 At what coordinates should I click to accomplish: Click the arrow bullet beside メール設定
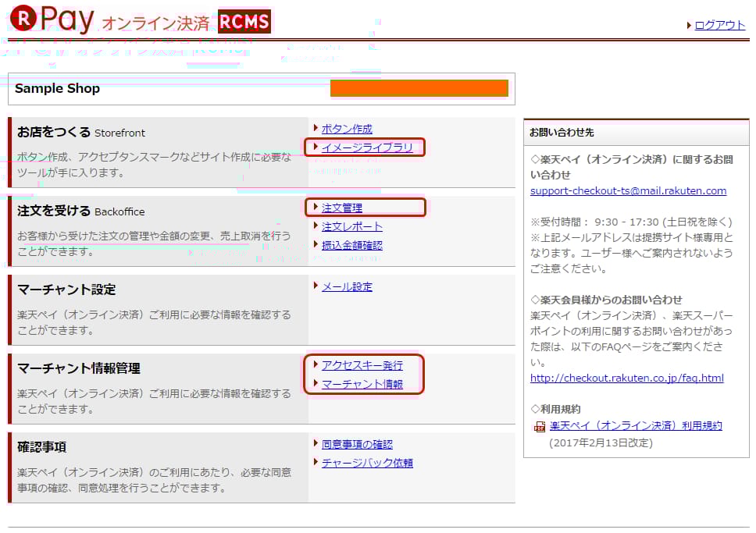pos(316,286)
